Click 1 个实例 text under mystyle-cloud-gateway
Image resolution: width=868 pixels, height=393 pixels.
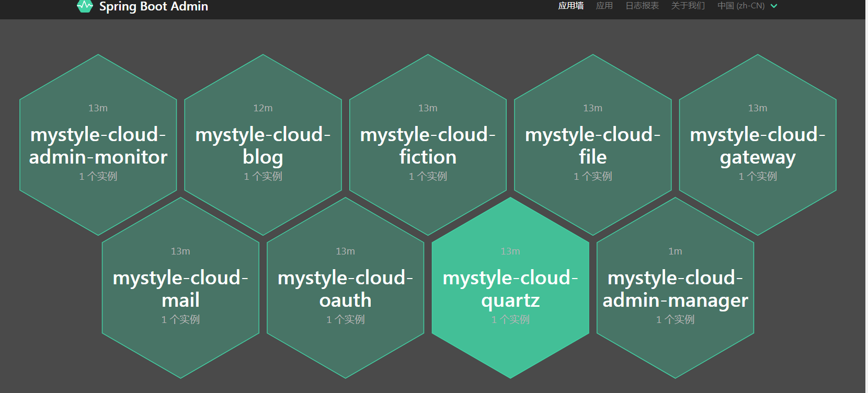tap(757, 177)
